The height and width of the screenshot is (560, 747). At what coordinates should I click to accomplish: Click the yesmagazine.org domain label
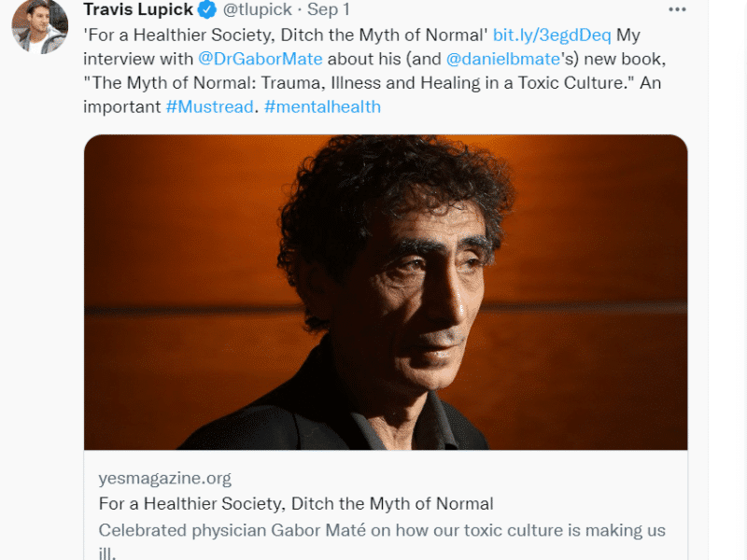pos(165,478)
